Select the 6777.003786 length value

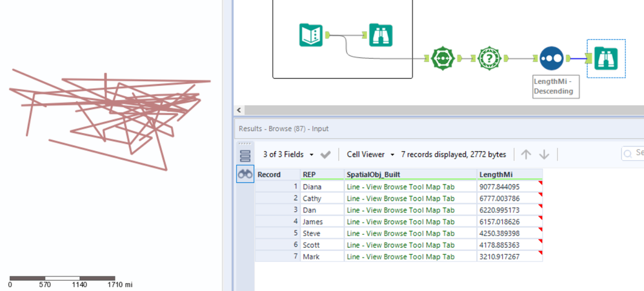pos(510,198)
